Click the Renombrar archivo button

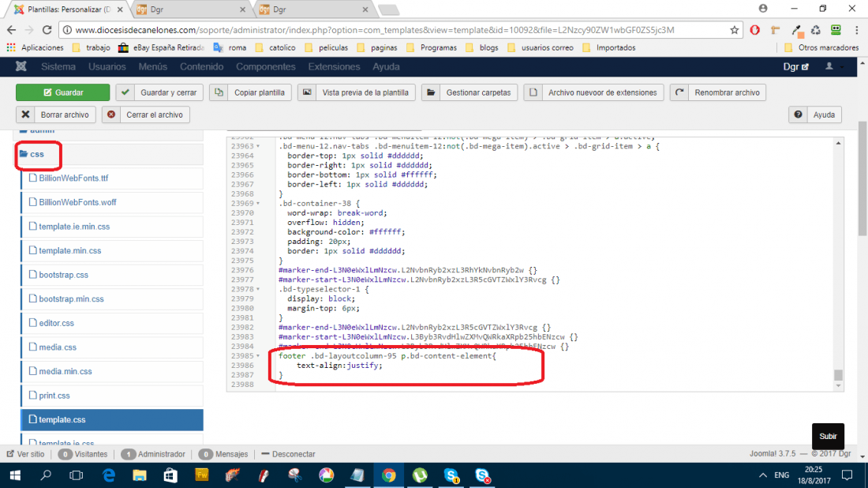point(718,92)
